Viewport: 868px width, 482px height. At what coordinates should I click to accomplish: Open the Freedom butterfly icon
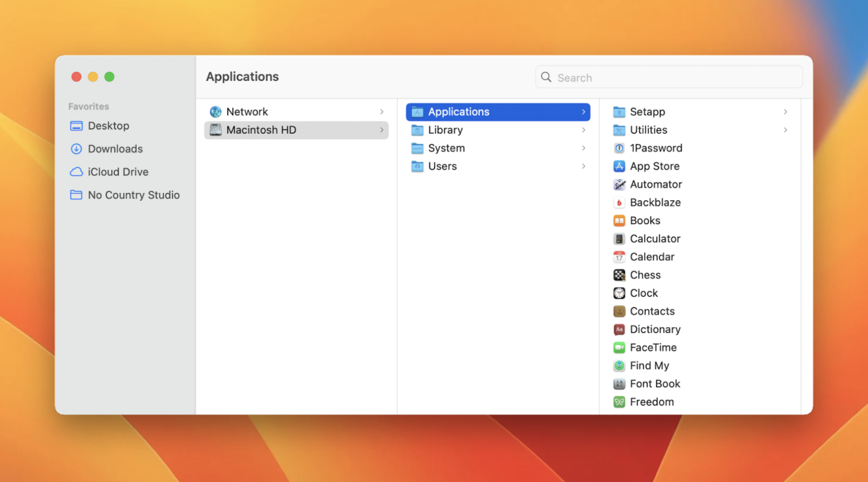tap(619, 401)
